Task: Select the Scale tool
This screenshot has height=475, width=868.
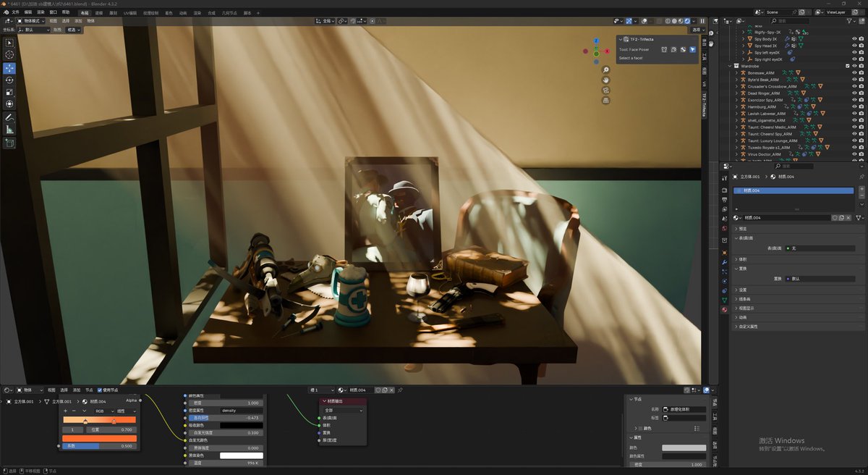Action: point(9,93)
